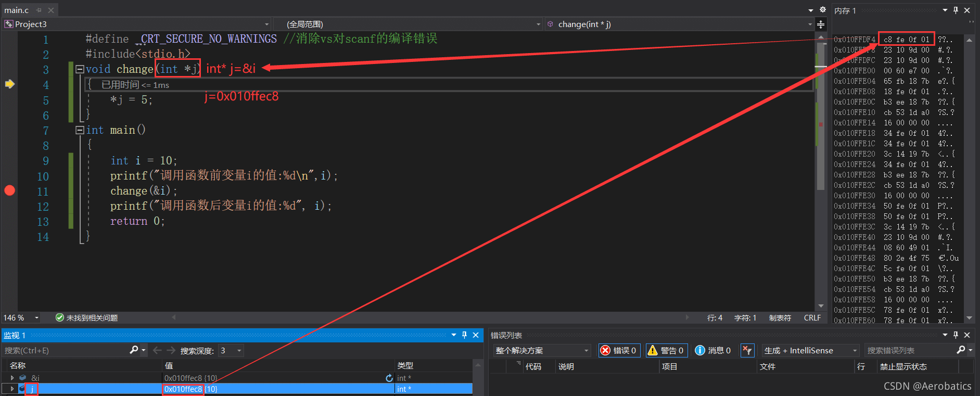Collapse the change function code block

80,69
